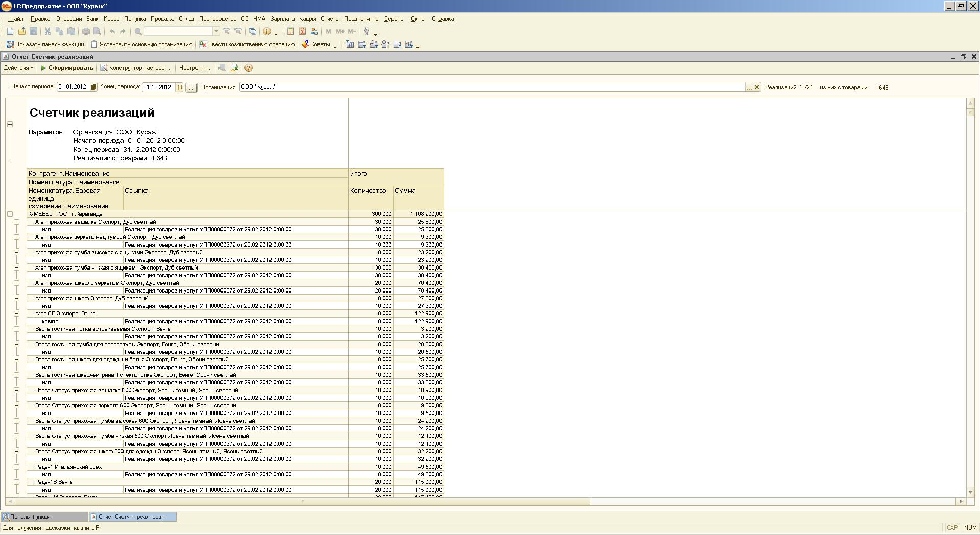Switch to Отчет Счетчик реализаций tab
Image resolution: width=980 pixels, height=535 pixels.
133,517
